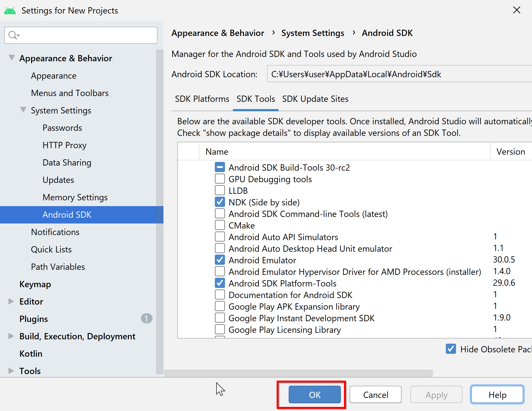
Task: Check Android Auto API Simulators
Action: point(220,237)
